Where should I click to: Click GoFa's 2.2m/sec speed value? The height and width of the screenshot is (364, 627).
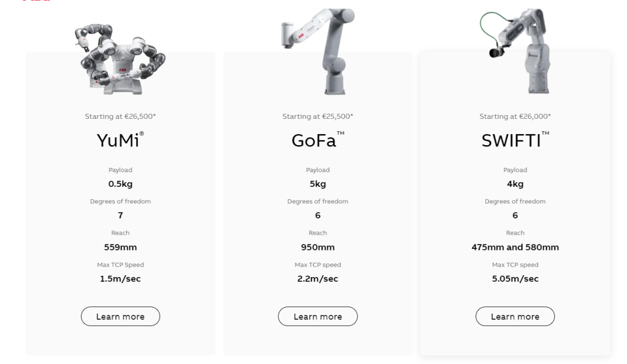tap(317, 279)
